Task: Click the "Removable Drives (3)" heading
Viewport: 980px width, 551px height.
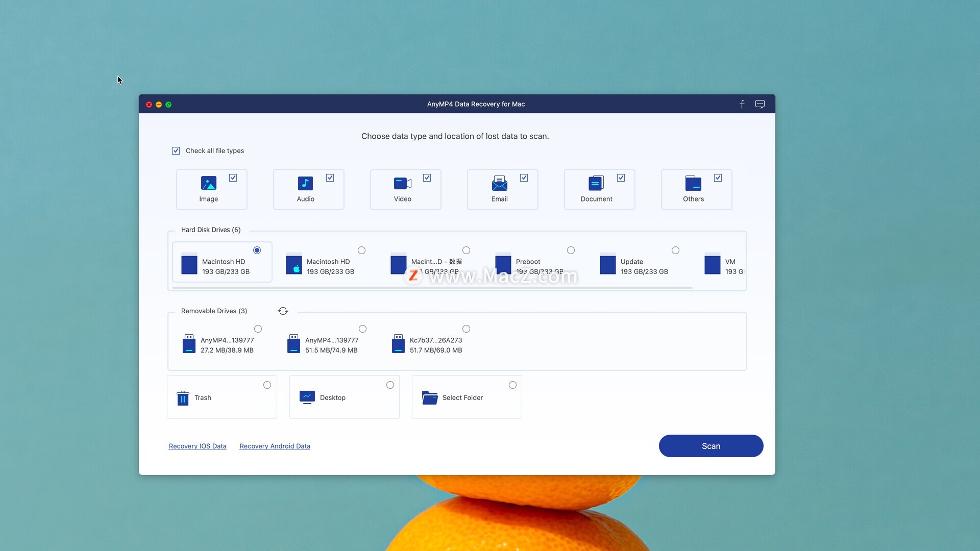Action: click(214, 311)
